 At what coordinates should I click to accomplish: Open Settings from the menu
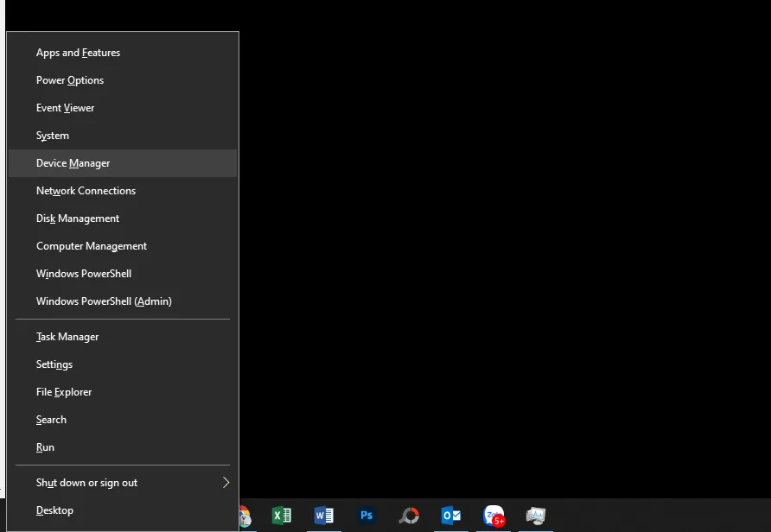pos(54,364)
